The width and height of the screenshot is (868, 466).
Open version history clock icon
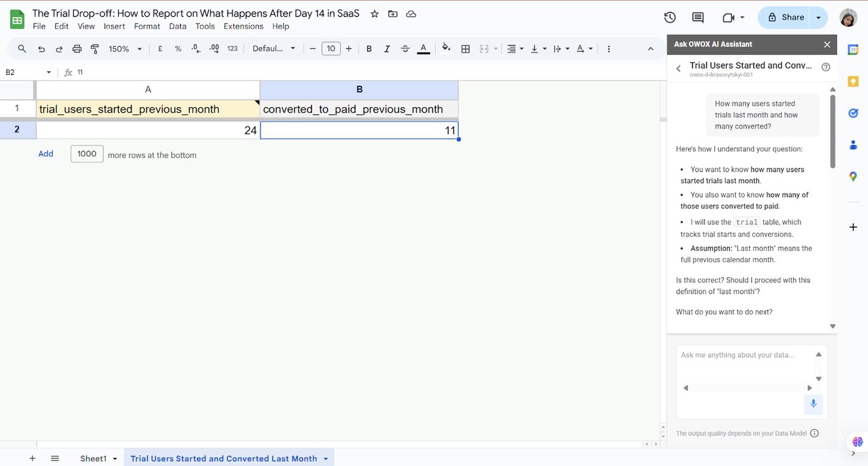coord(670,18)
